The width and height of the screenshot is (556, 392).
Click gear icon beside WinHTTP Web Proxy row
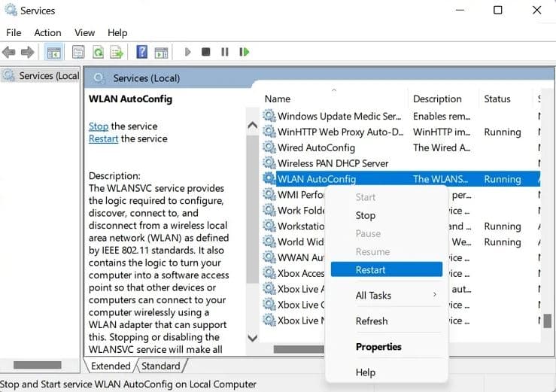269,132
